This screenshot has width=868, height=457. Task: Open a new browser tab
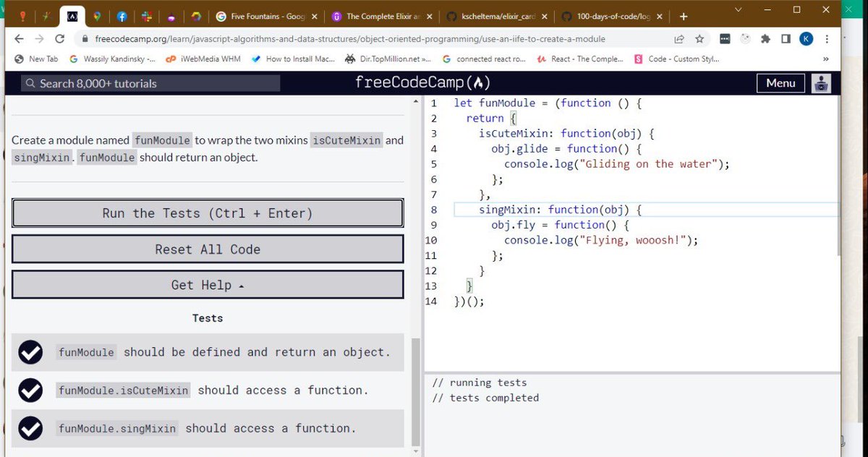[684, 16]
